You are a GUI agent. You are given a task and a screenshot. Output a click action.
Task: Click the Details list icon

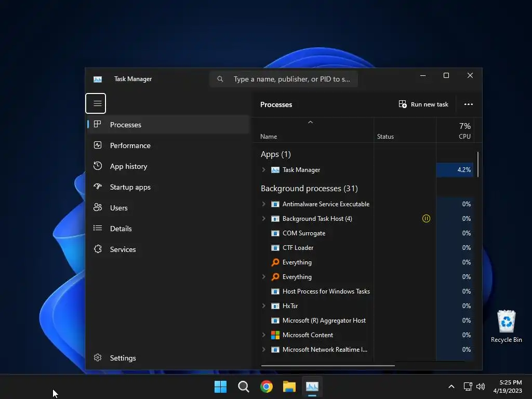click(x=98, y=228)
